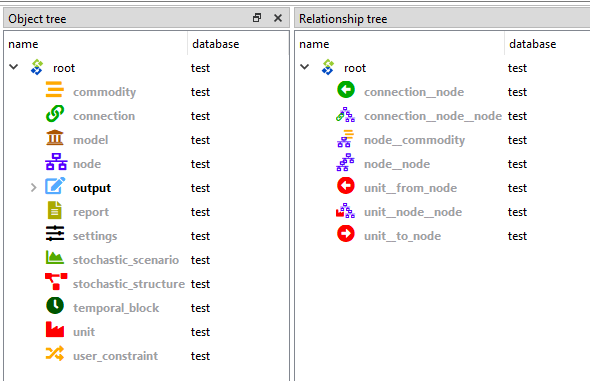This screenshot has height=381, width=590.
Task: Select the model object class
Action: 91,140
